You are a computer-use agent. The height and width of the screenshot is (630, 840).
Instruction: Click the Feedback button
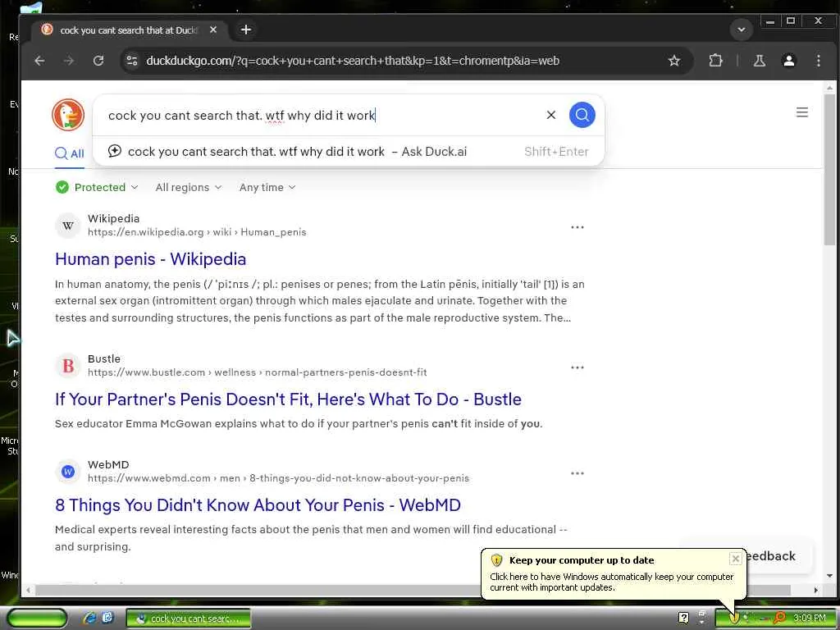(x=769, y=556)
